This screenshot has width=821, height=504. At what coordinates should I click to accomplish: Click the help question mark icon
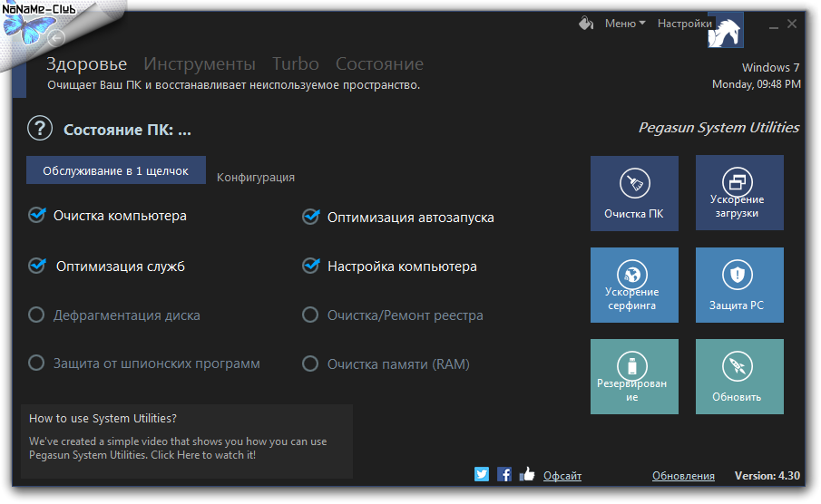click(40, 129)
